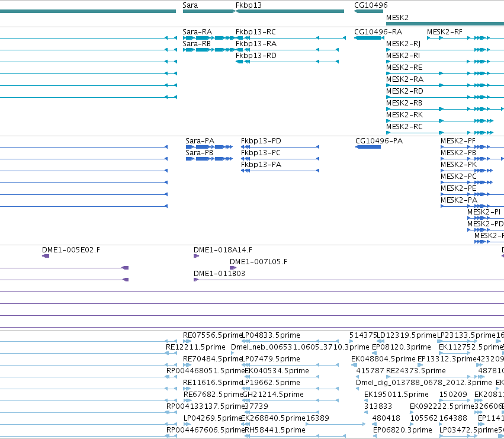Click the purple DME1-005E02.F feature glyph
Viewport: 504px width, 439px height.
(46, 256)
